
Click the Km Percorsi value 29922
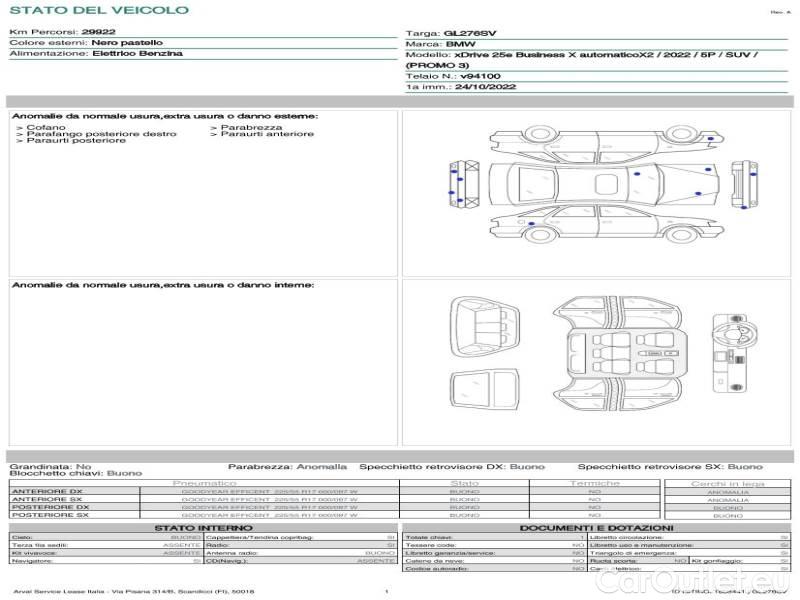click(98, 32)
